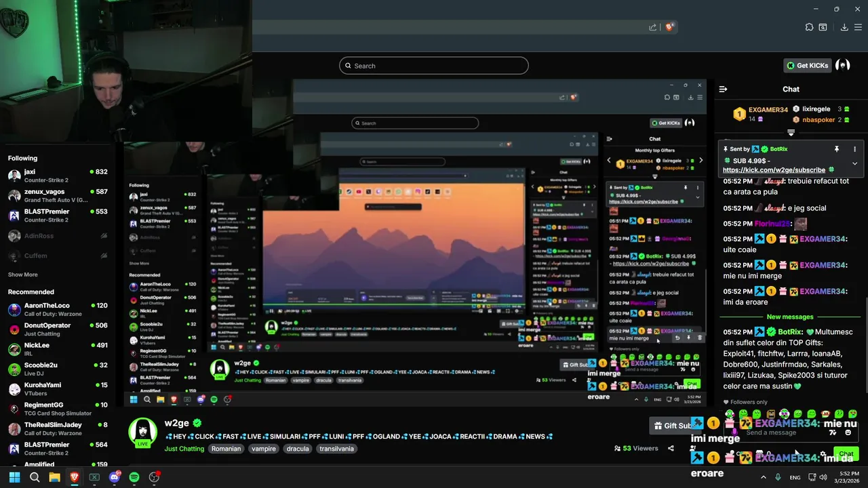Select the transilvania tag

(x=337, y=449)
